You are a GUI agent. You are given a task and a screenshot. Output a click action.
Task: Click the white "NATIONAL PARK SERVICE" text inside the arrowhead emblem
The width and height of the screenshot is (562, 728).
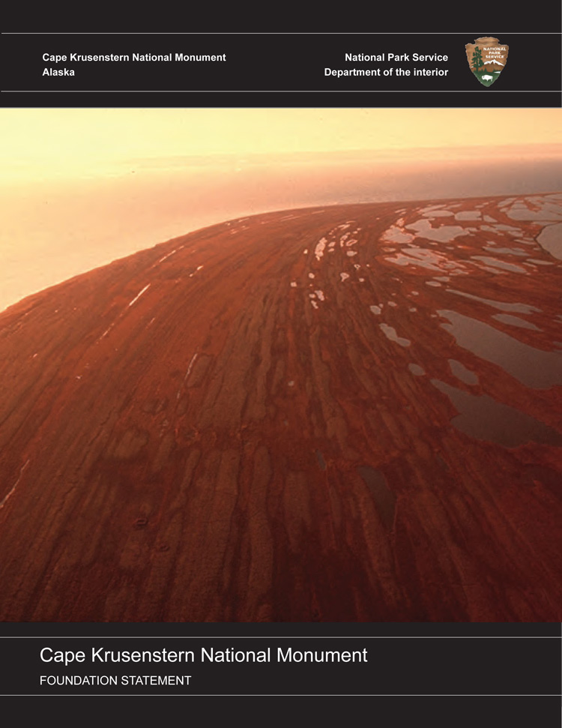(x=491, y=52)
